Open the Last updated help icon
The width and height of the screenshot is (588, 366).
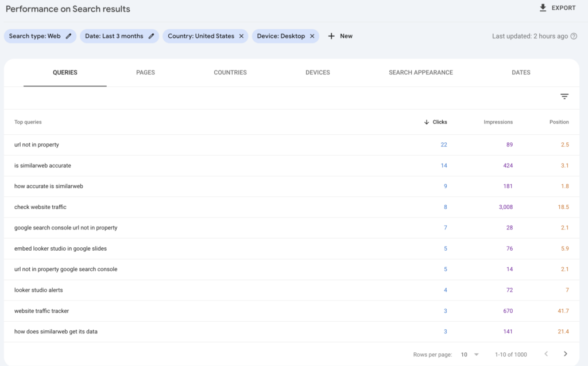574,36
